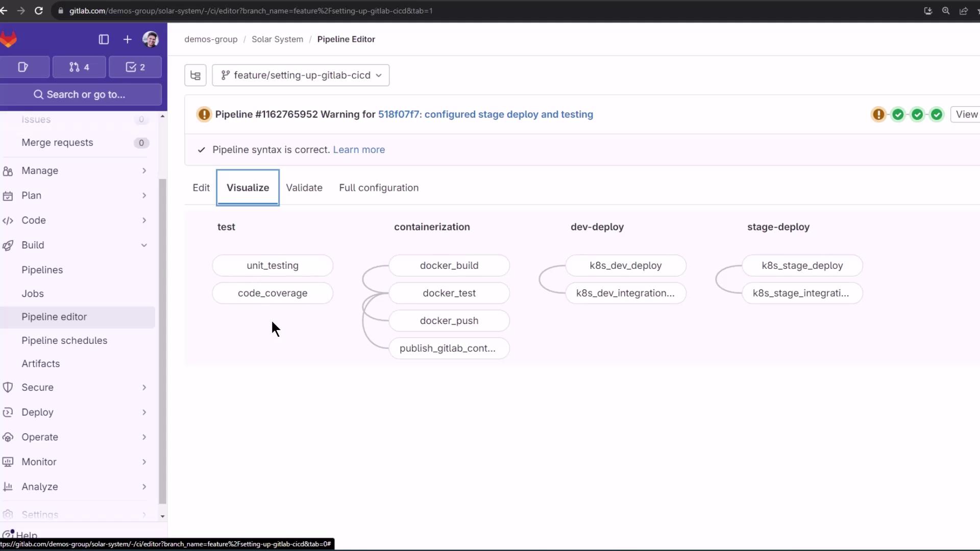Image resolution: width=980 pixels, height=551 pixels.
Task: Toggle the sidebar collapse icon
Action: 104,39
